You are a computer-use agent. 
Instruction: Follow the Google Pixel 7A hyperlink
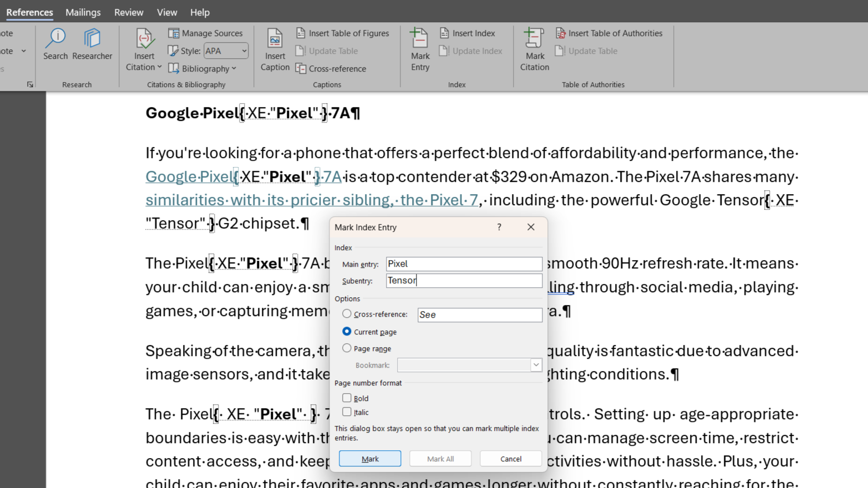pos(243,177)
